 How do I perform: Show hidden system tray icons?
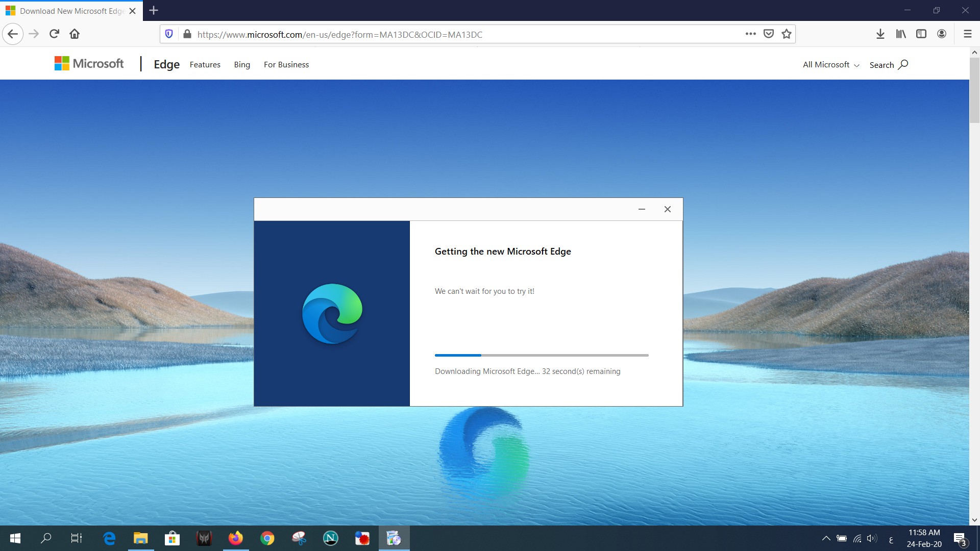click(x=826, y=538)
